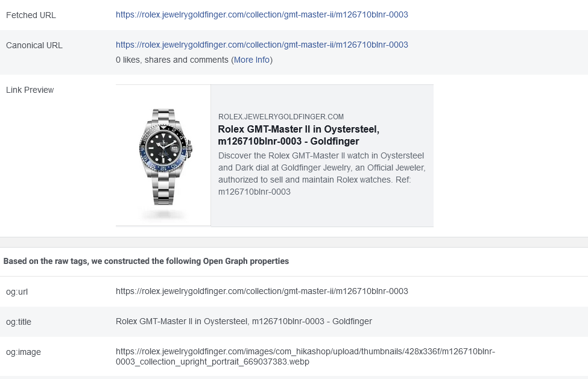Image resolution: width=588 pixels, height=379 pixels.
Task: Click the og:url property value
Action: pyautogui.click(x=262, y=291)
